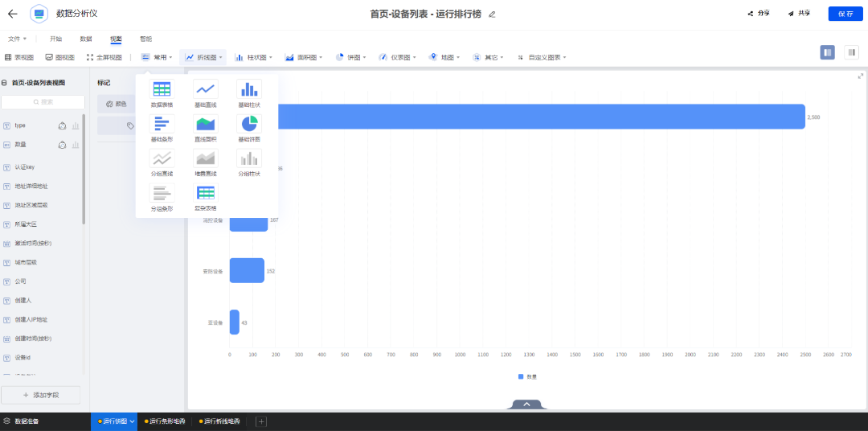Switch to 图视图 chart view

click(59, 57)
